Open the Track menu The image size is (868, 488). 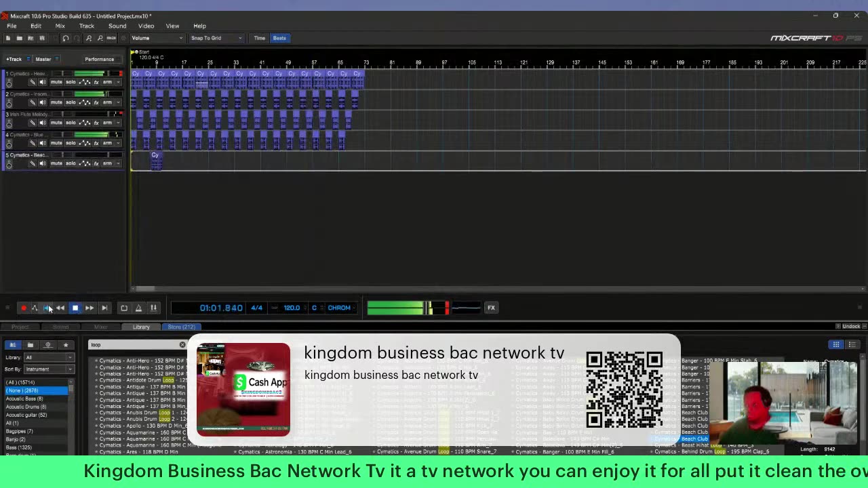tap(86, 26)
